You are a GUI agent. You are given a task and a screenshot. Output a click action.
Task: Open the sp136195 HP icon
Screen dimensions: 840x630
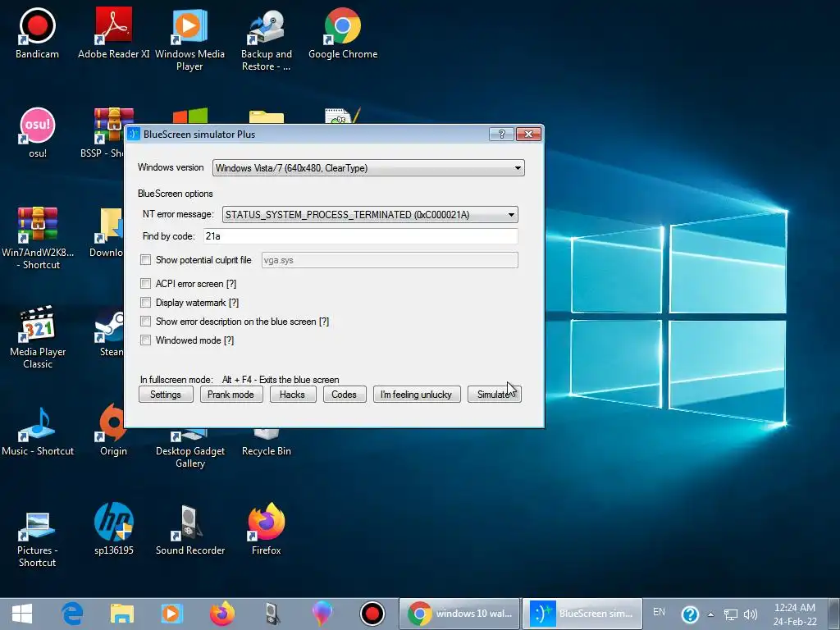coord(113,529)
